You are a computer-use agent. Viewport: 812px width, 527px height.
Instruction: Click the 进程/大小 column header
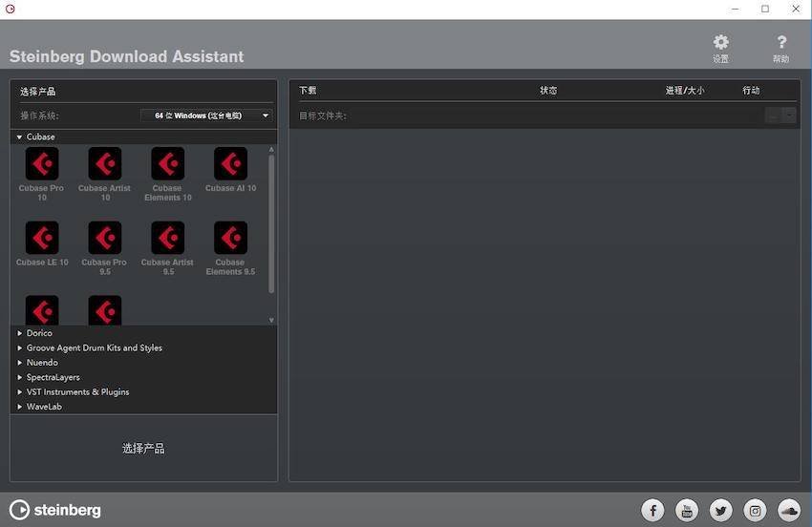[x=685, y=90]
